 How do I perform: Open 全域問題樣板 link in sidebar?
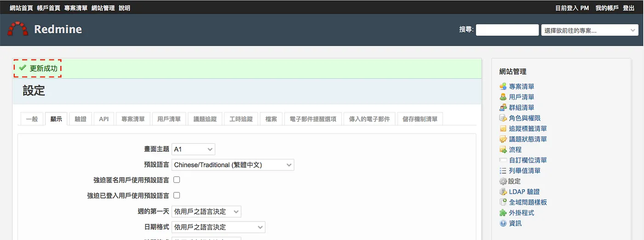tap(528, 202)
